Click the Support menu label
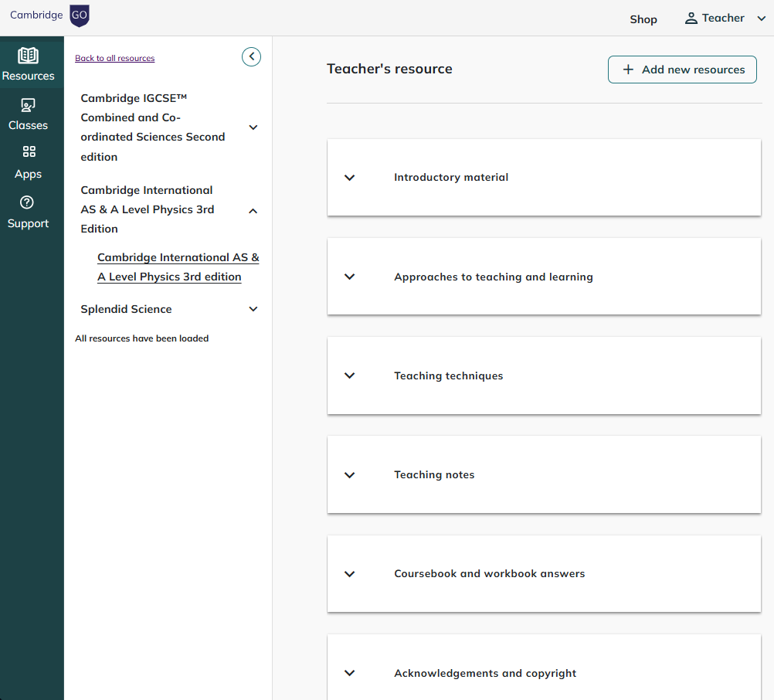Screen dimensions: 774x700 tap(28, 223)
